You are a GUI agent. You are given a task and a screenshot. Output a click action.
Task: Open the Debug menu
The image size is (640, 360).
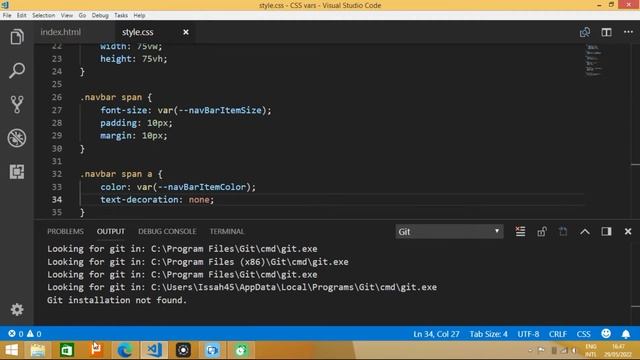pos(100,15)
